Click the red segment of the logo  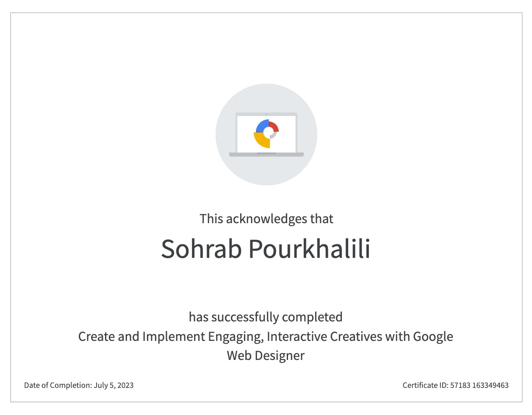274,126
